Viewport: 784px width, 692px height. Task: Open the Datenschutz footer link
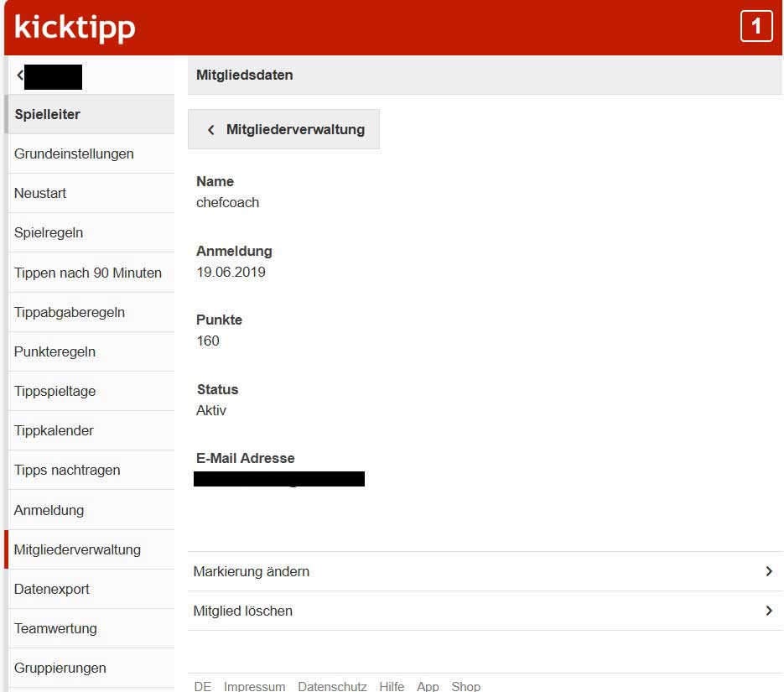332,686
